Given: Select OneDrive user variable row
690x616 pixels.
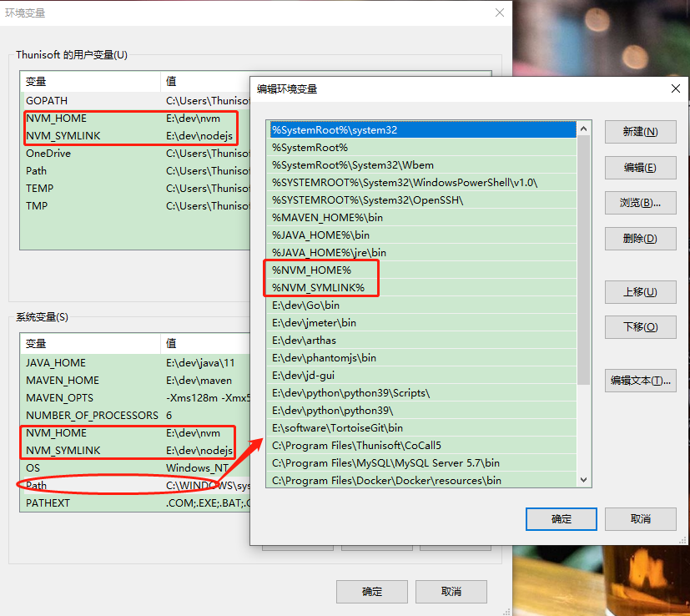Looking at the screenshot, I should [x=135, y=154].
